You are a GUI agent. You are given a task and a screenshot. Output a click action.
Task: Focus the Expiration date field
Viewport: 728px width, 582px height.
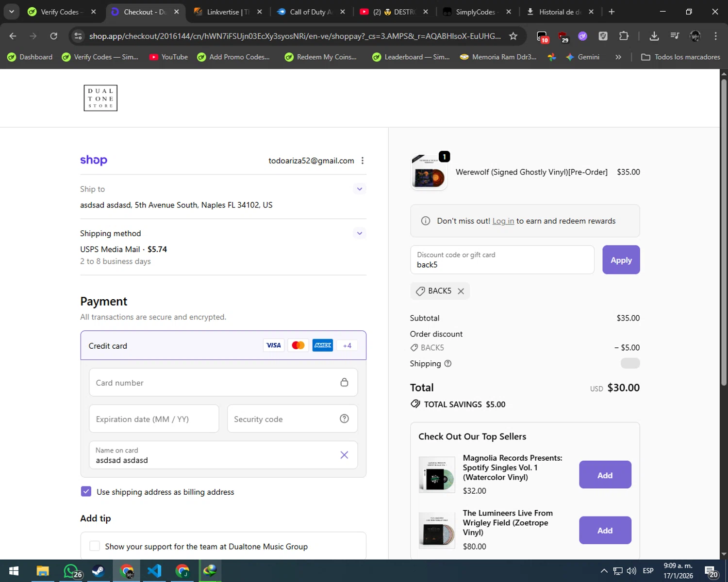click(x=154, y=419)
